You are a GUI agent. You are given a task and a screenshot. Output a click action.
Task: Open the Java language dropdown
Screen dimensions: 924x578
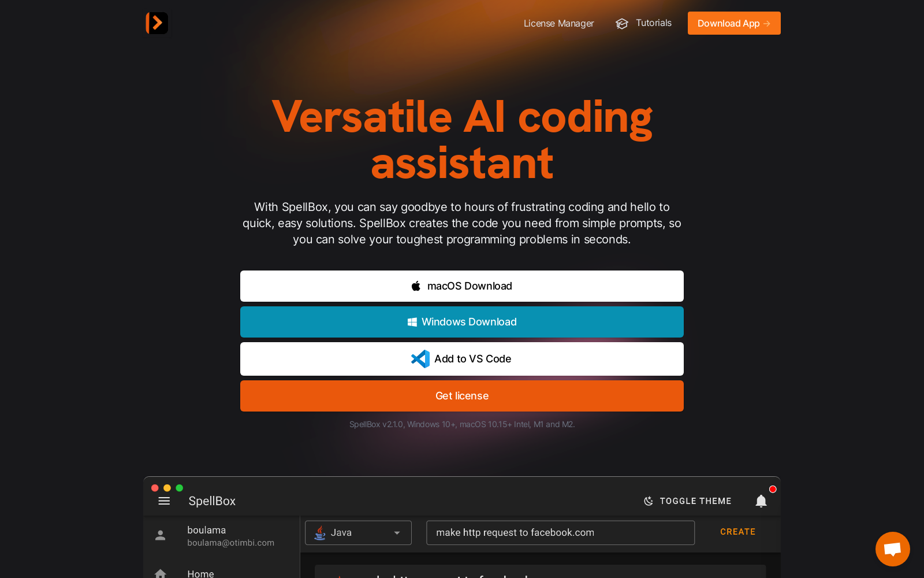[x=358, y=533]
